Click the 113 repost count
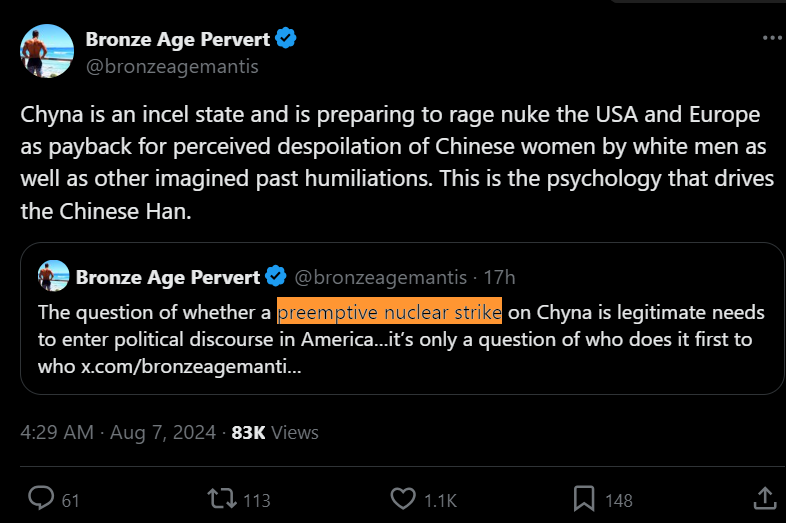The height and width of the screenshot is (523, 786). click(257, 499)
